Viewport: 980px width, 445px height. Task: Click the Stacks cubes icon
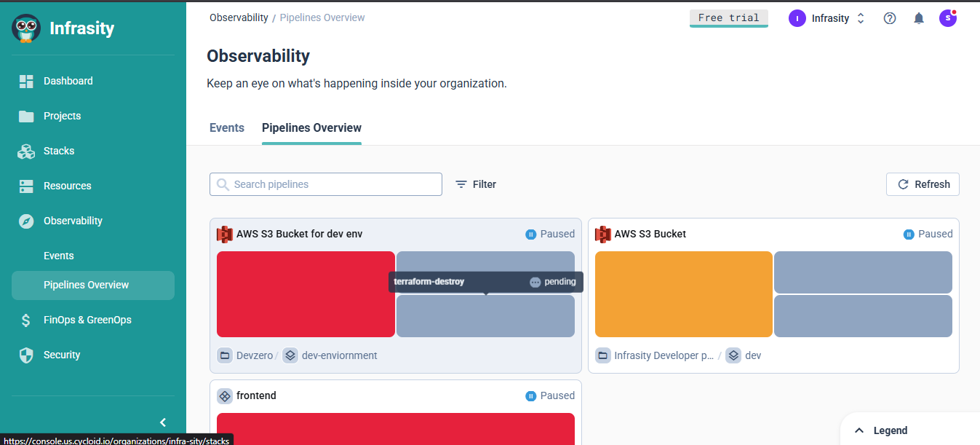point(26,151)
